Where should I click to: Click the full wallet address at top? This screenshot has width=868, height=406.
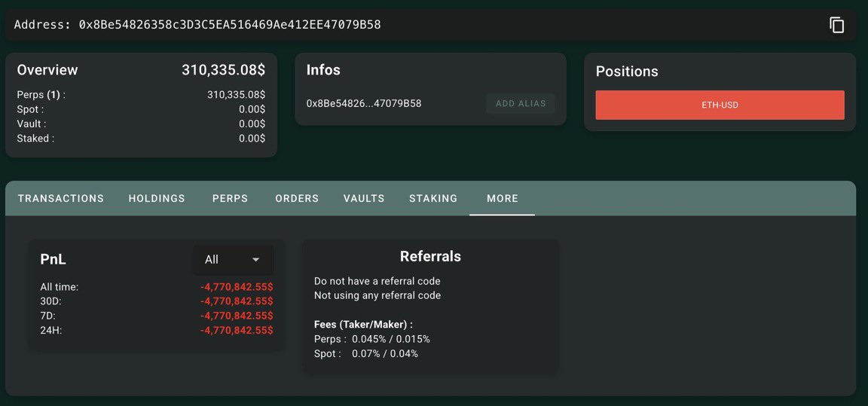click(x=230, y=25)
